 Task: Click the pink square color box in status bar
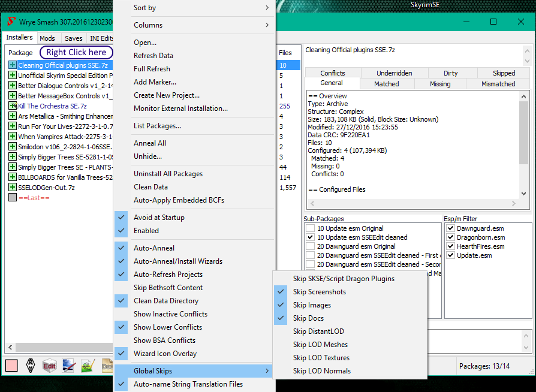pos(11,365)
